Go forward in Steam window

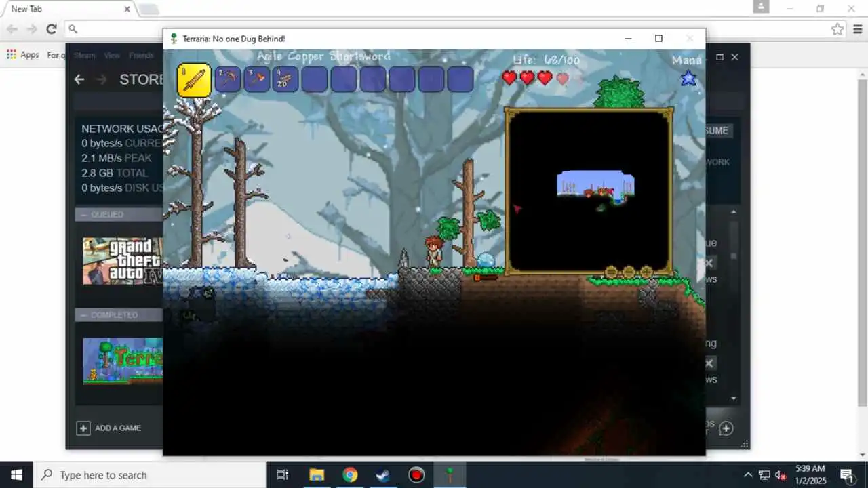(101, 79)
